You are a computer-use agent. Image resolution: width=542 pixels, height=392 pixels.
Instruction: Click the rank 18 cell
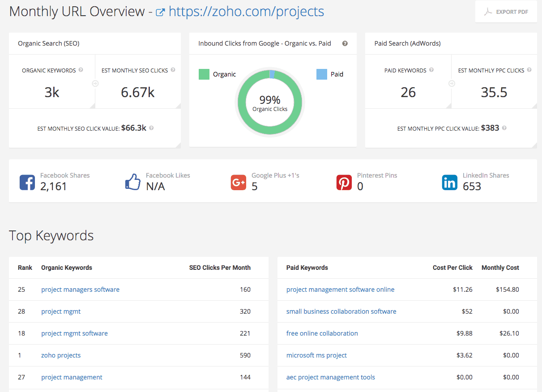tap(21, 333)
